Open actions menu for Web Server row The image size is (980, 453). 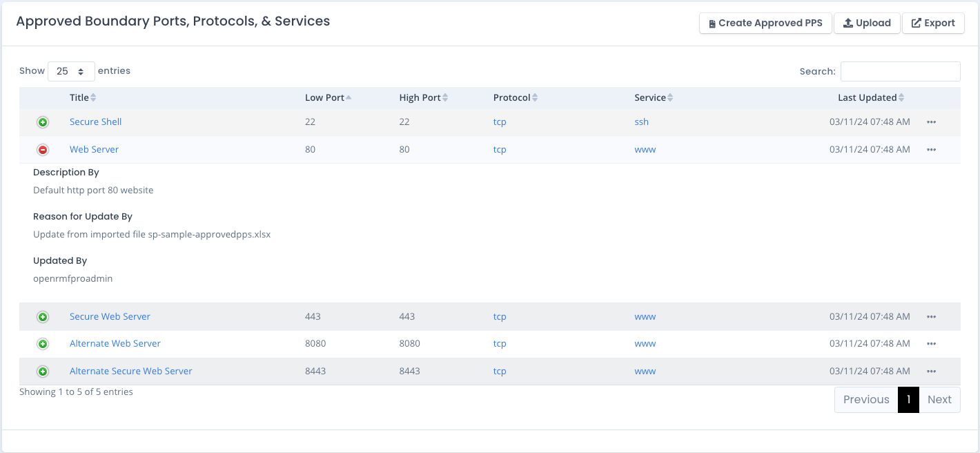pyautogui.click(x=931, y=150)
